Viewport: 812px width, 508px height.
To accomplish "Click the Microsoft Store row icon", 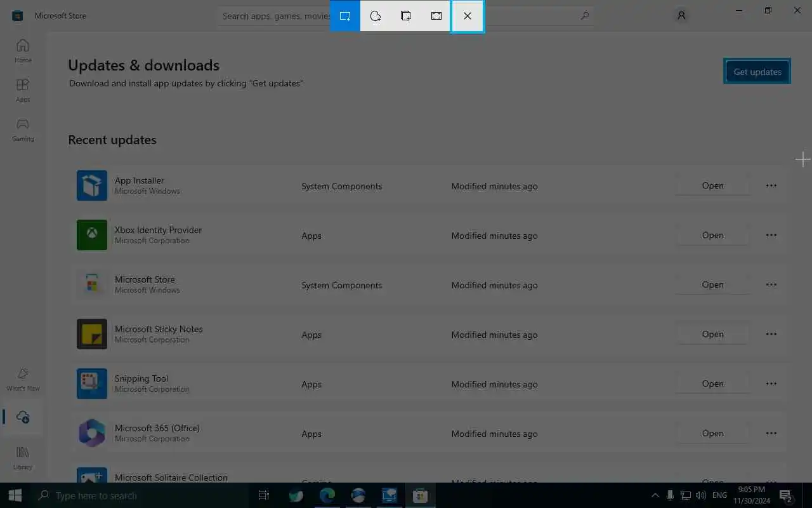I will tap(92, 284).
